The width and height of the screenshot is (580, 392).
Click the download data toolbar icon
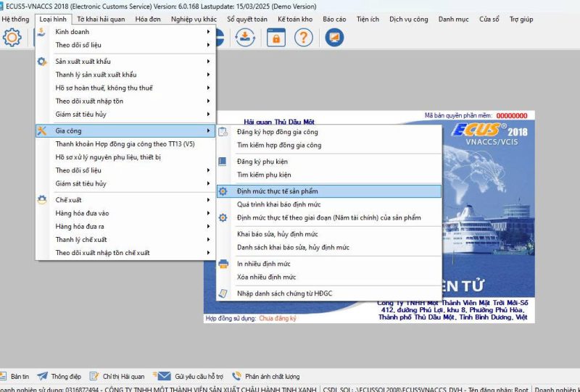[245, 38]
